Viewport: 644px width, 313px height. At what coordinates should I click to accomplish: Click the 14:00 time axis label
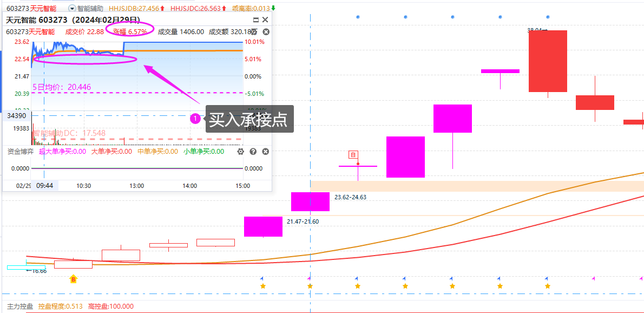(190, 186)
